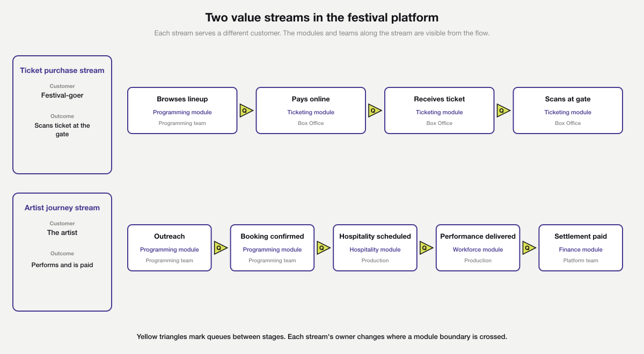Click the queue marker before Performance delivered
The width and height of the screenshot is (644, 354).
click(426, 247)
